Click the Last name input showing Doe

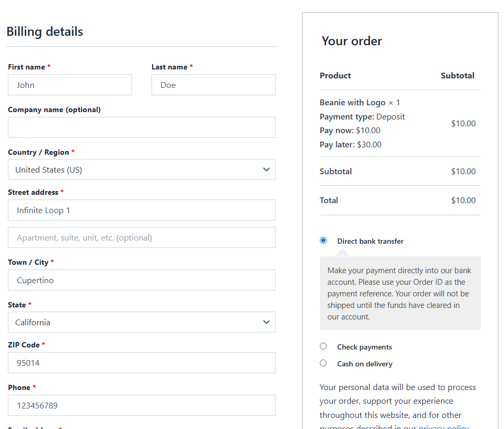[213, 85]
